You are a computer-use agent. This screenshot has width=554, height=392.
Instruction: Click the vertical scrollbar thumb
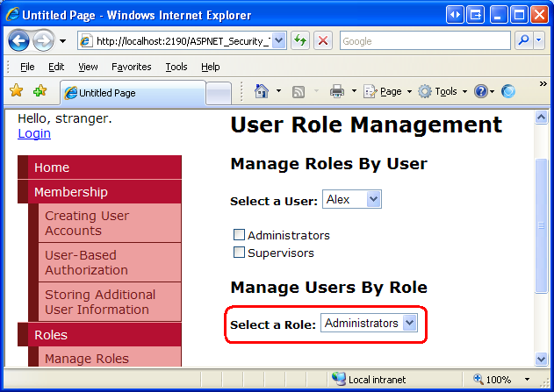tap(542, 225)
